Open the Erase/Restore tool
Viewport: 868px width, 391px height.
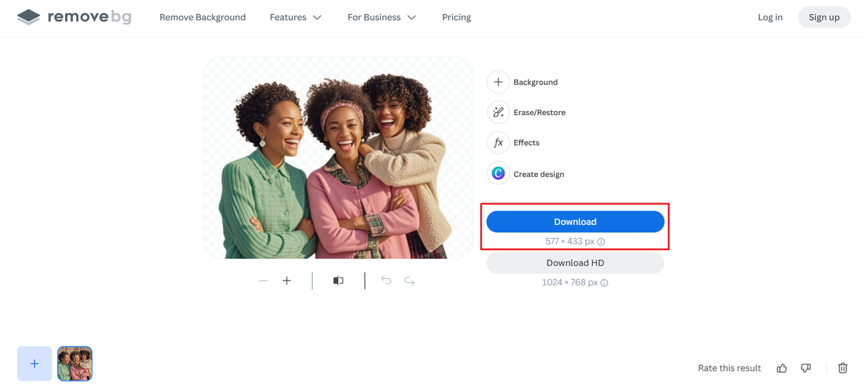(498, 112)
